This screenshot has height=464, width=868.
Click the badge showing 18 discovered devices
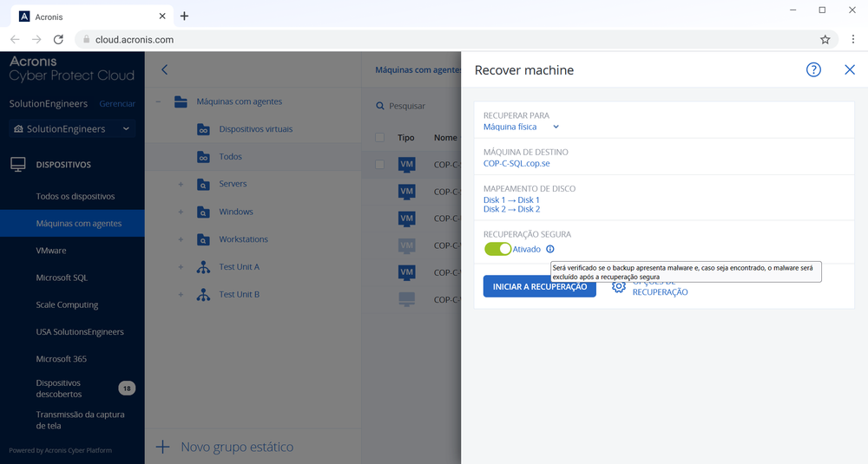pyautogui.click(x=127, y=389)
